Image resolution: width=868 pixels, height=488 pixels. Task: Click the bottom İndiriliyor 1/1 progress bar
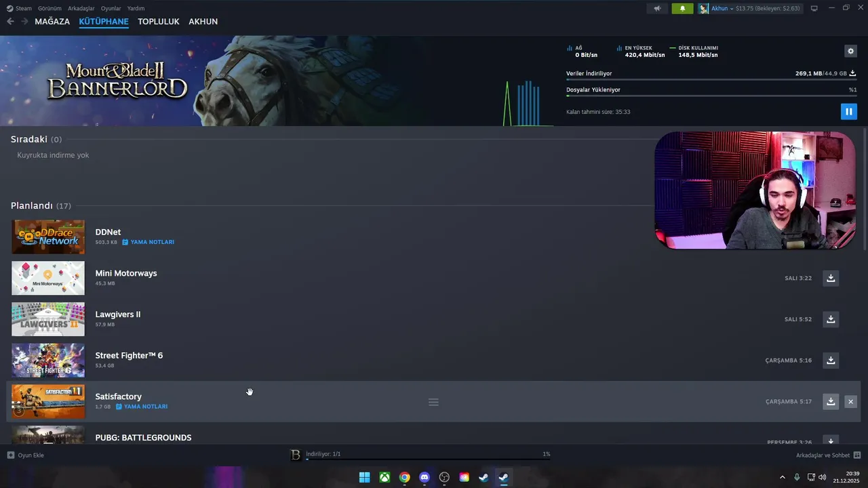[x=428, y=459]
